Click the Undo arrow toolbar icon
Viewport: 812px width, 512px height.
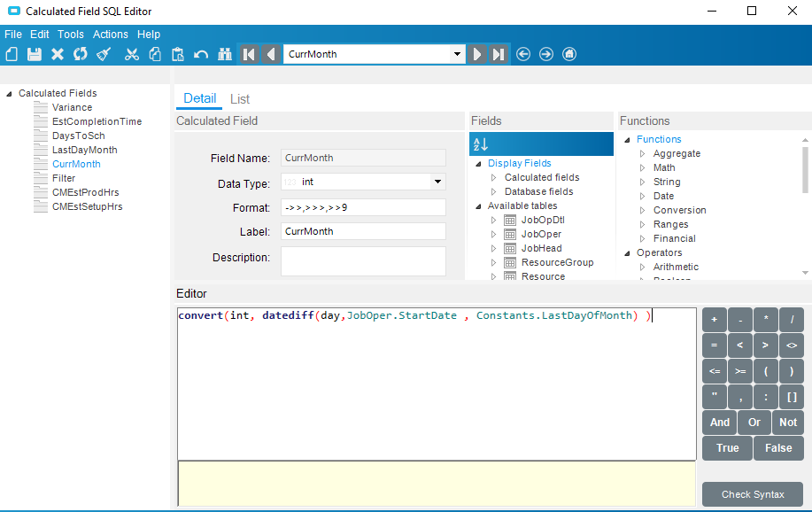click(201, 54)
